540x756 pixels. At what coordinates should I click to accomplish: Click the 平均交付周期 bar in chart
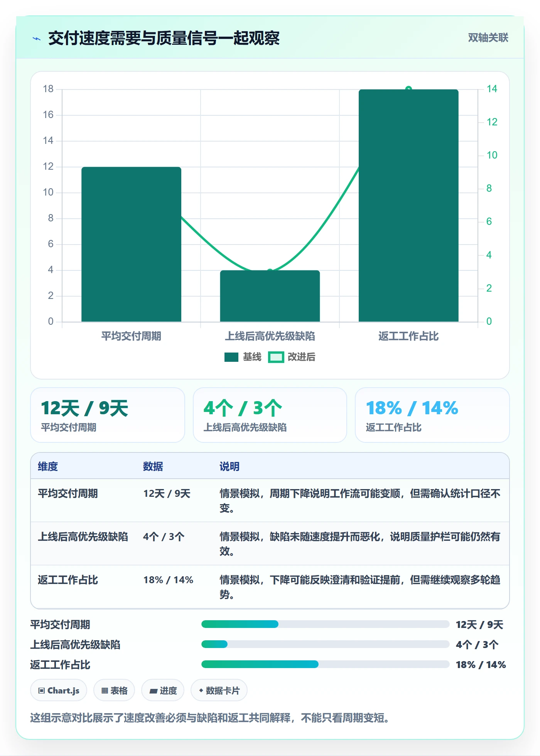[131, 244]
